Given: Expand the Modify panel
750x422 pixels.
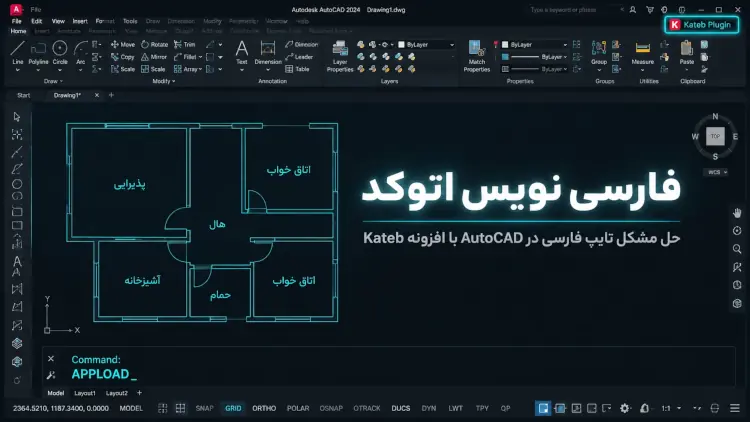Looking at the screenshot, I should click(x=164, y=81).
